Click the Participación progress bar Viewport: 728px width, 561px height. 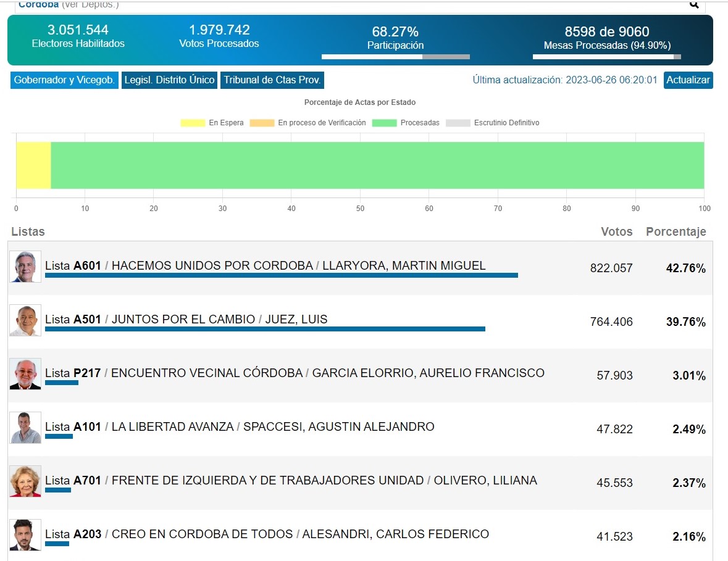point(395,57)
